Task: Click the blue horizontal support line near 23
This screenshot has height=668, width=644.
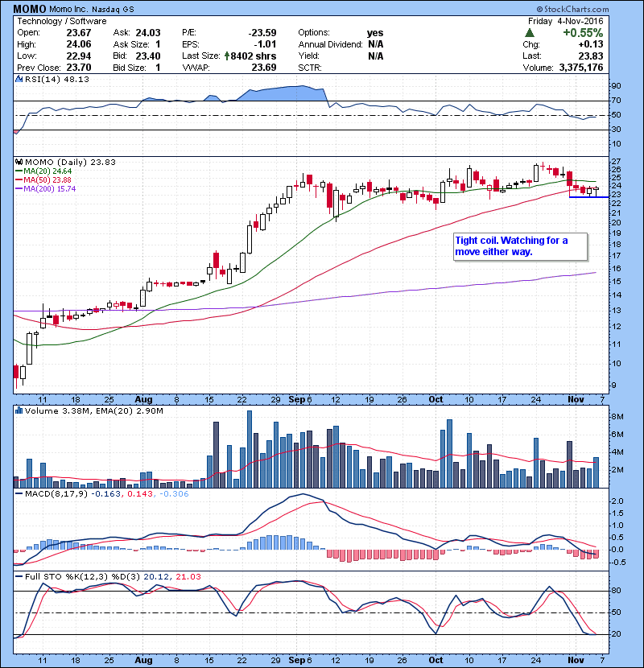Action: (x=589, y=197)
